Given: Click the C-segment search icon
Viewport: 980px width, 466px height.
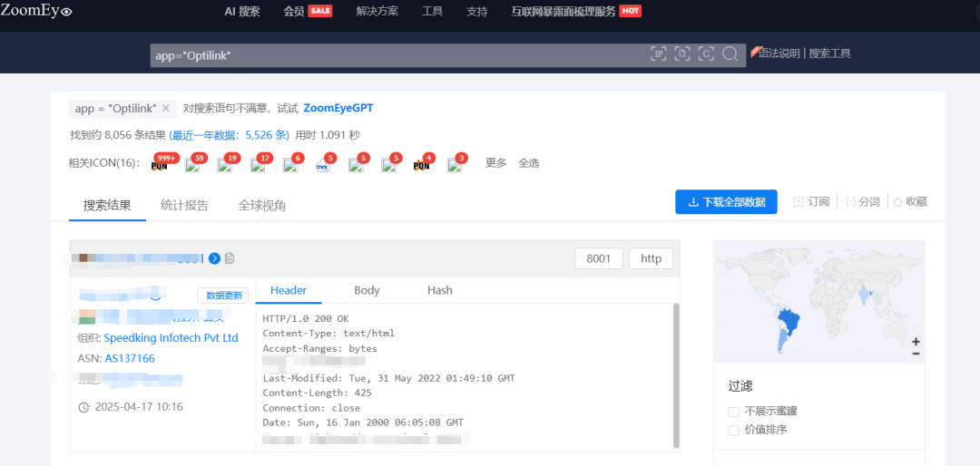Looking at the screenshot, I should 706,54.
